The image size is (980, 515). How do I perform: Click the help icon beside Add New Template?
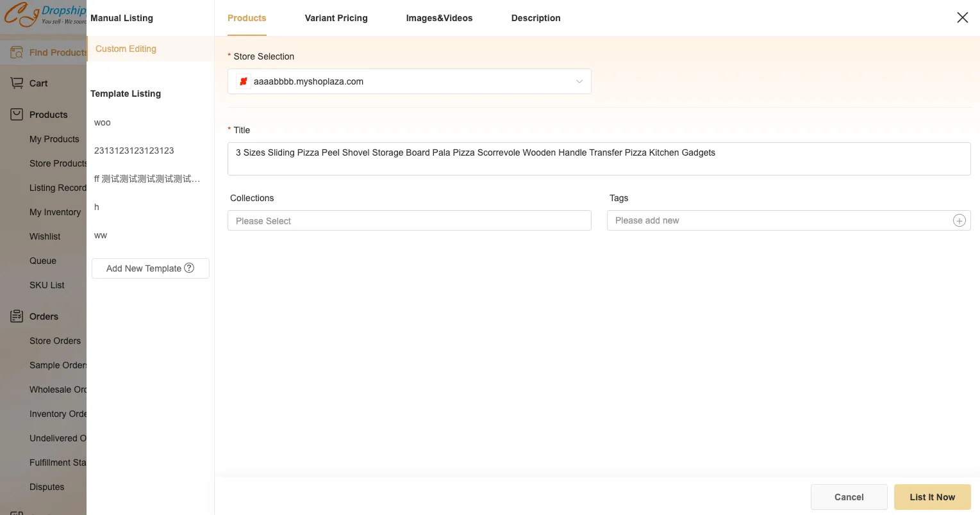pyautogui.click(x=189, y=268)
